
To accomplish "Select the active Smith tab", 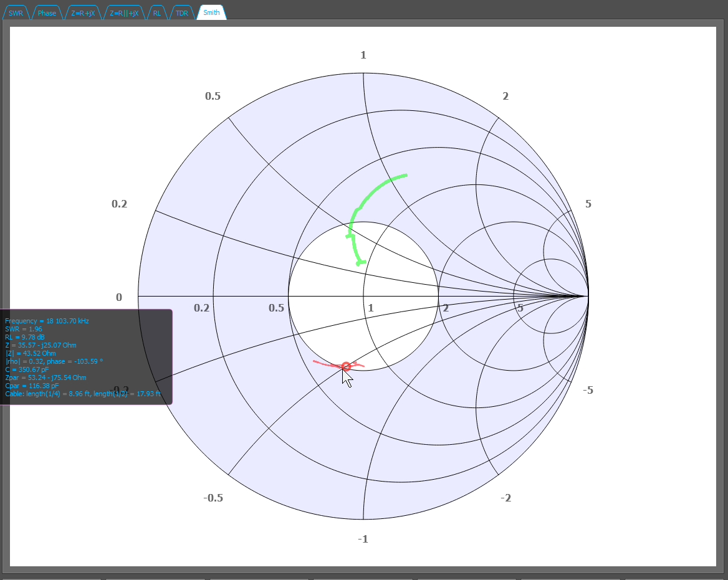I will [211, 12].
